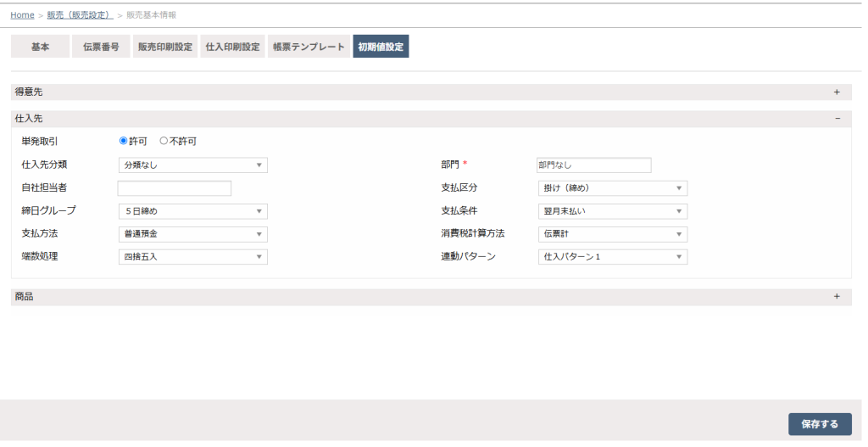Click the 単発取引 label
Image resolution: width=868 pixels, height=447 pixels.
pyautogui.click(x=40, y=142)
